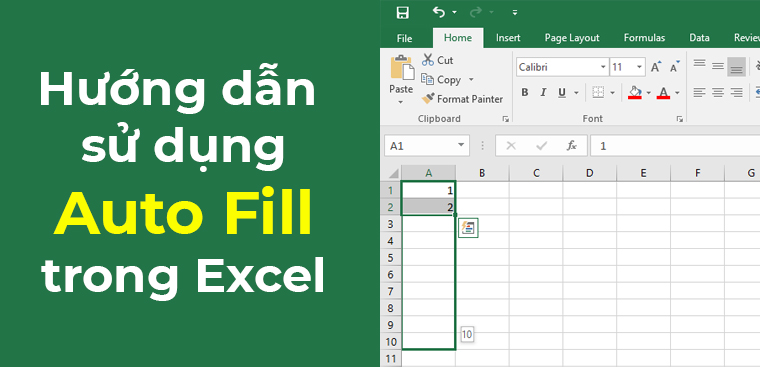
Task: Open the Fill Color dropdown arrow
Action: 649,93
